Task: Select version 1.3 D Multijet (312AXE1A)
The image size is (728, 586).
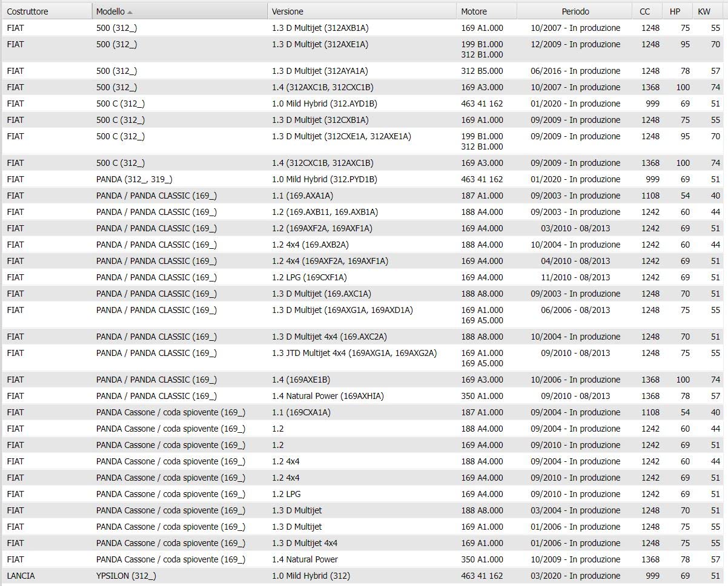Action: tap(320, 44)
